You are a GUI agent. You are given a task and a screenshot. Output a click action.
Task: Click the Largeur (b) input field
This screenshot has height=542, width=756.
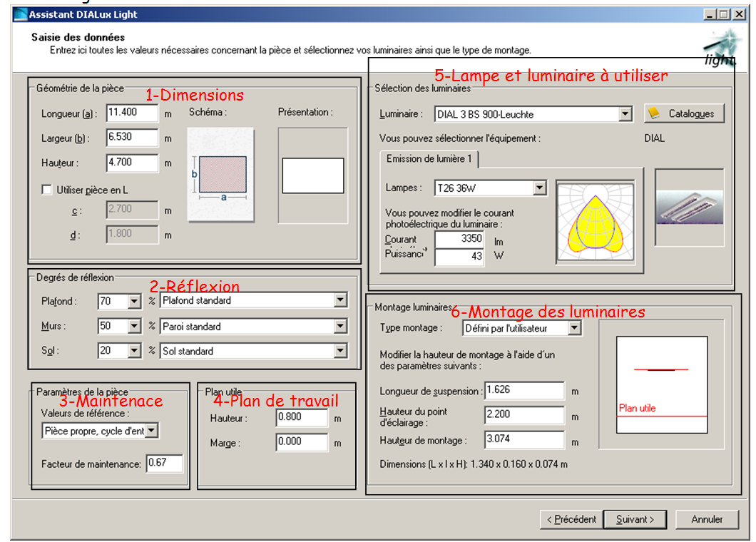click(132, 138)
